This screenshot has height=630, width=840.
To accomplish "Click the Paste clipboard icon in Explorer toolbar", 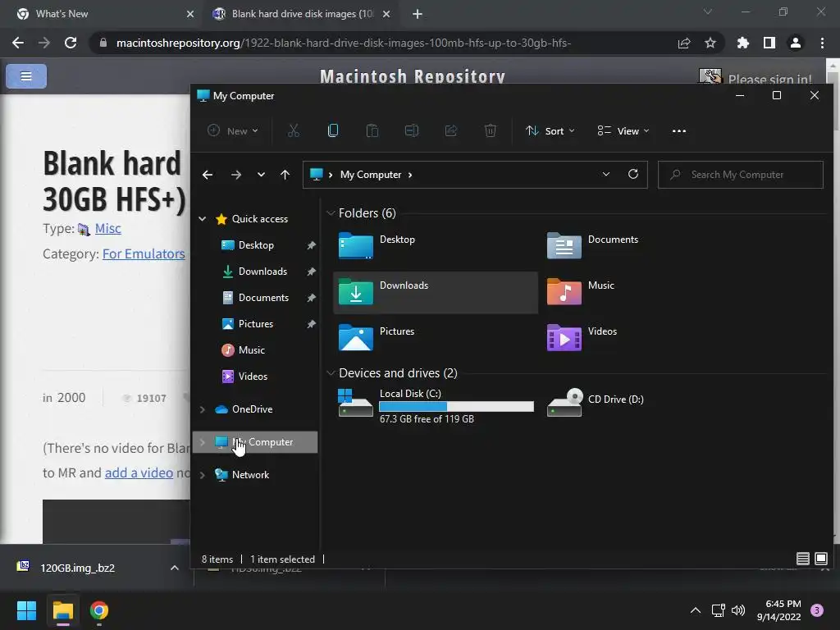I will click(372, 130).
